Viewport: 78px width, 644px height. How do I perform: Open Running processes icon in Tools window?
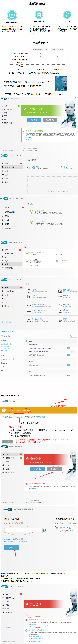60,291
